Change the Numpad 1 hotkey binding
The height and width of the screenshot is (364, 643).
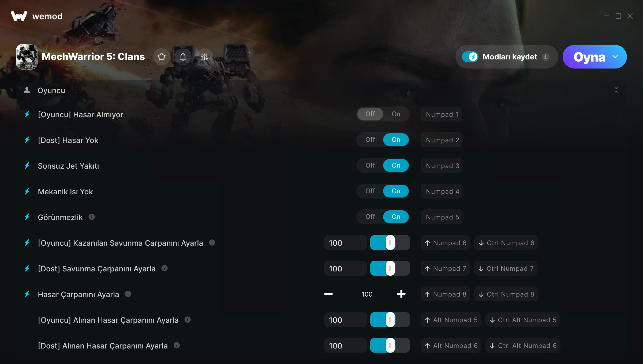[442, 114]
